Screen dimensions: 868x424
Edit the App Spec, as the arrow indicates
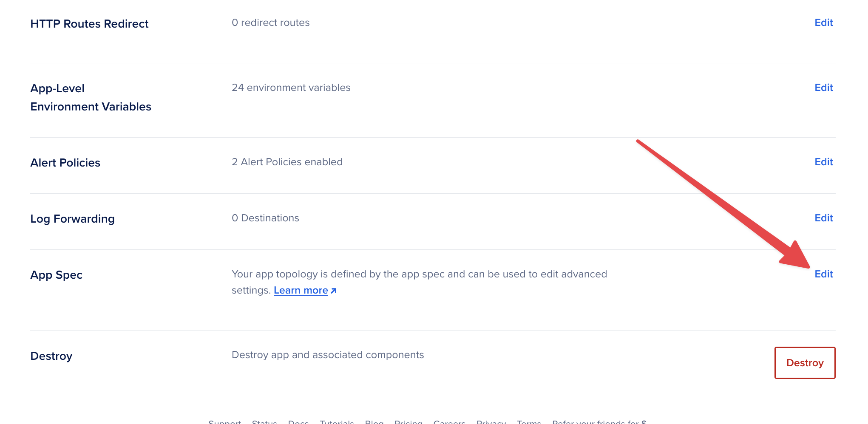(x=825, y=274)
